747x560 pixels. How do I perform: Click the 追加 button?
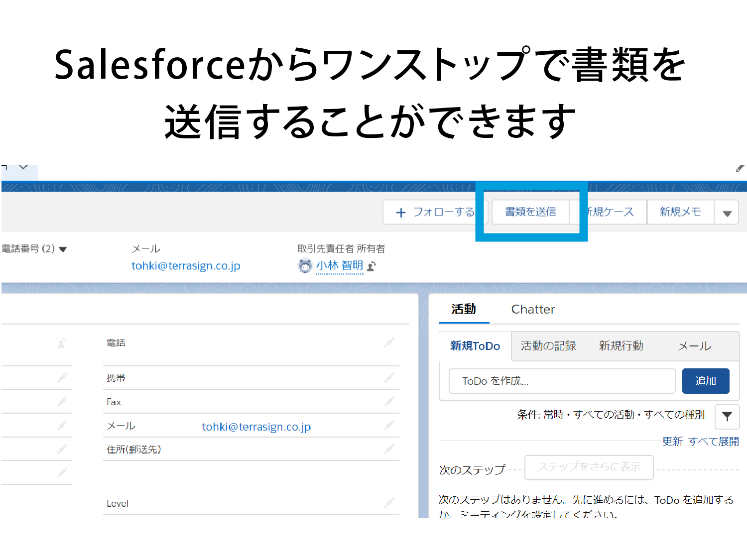tap(706, 381)
